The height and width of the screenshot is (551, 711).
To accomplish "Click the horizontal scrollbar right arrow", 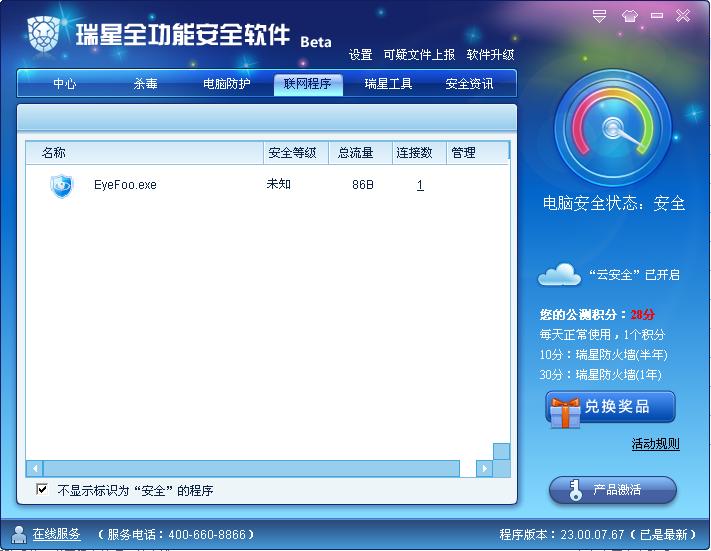I will pyautogui.click(x=484, y=468).
